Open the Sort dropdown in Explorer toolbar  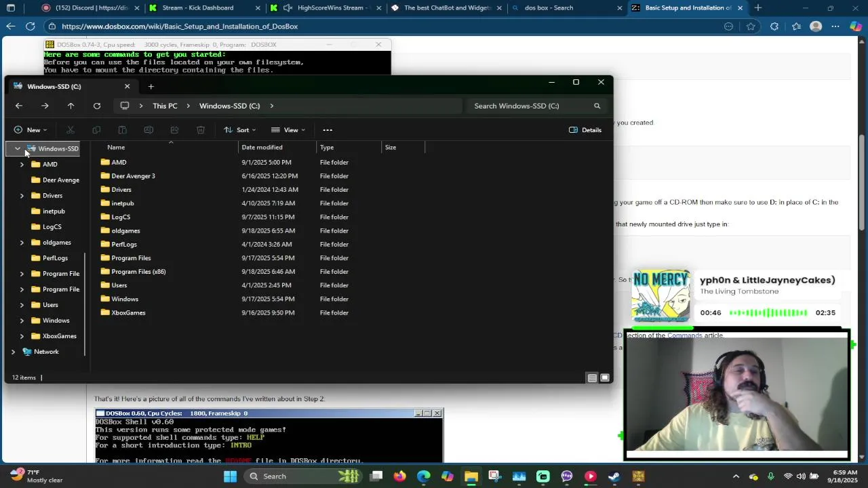pos(240,129)
